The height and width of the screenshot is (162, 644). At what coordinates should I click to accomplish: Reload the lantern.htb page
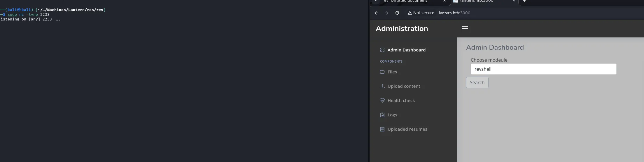[x=397, y=13]
